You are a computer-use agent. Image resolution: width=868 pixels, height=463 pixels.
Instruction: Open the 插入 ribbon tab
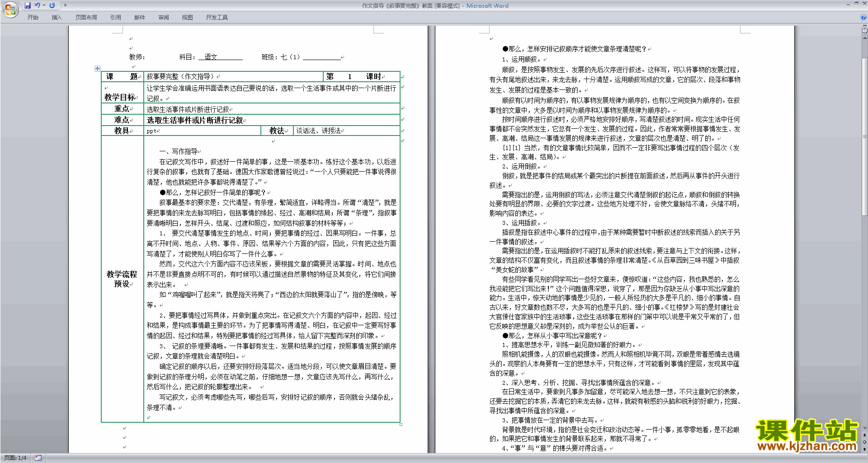point(57,18)
